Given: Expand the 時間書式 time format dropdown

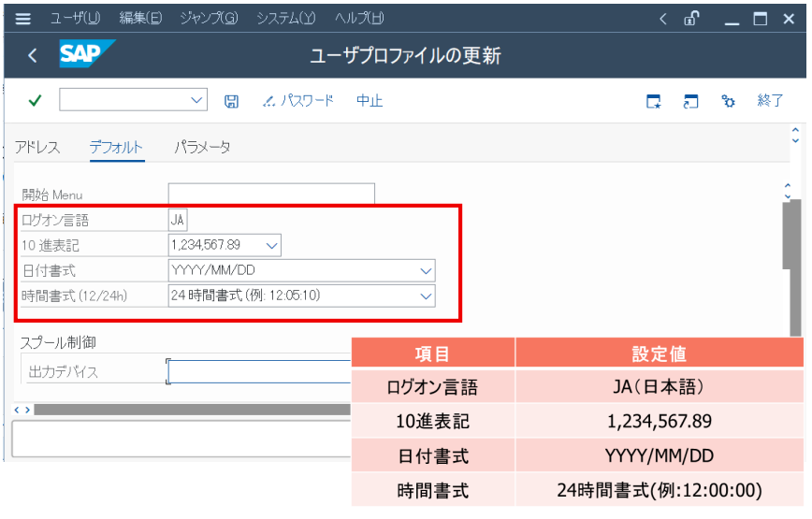Looking at the screenshot, I should (426, 296).
